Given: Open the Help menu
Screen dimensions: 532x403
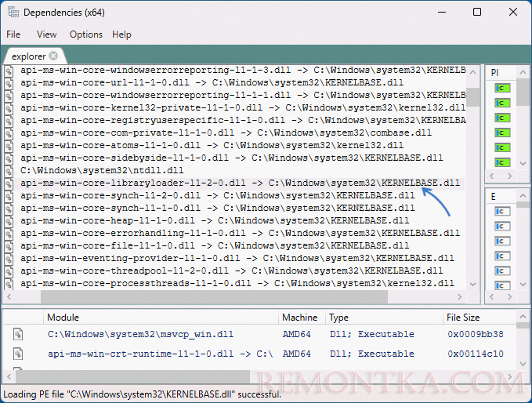Looking at the screenshot, I should [121, 34].
